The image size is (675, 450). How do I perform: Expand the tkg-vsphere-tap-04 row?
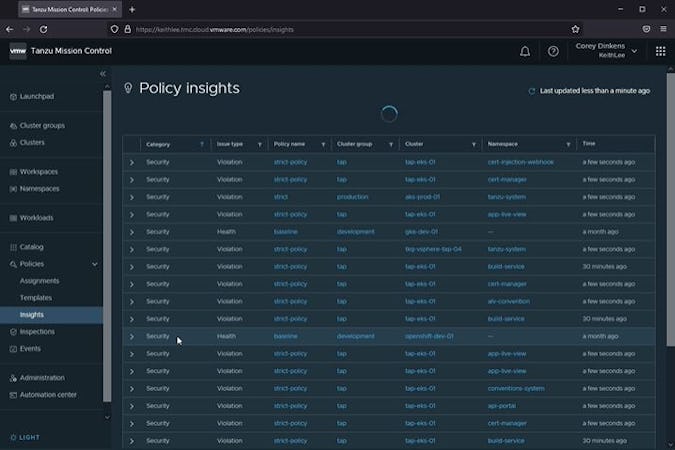tap(132, 250)
